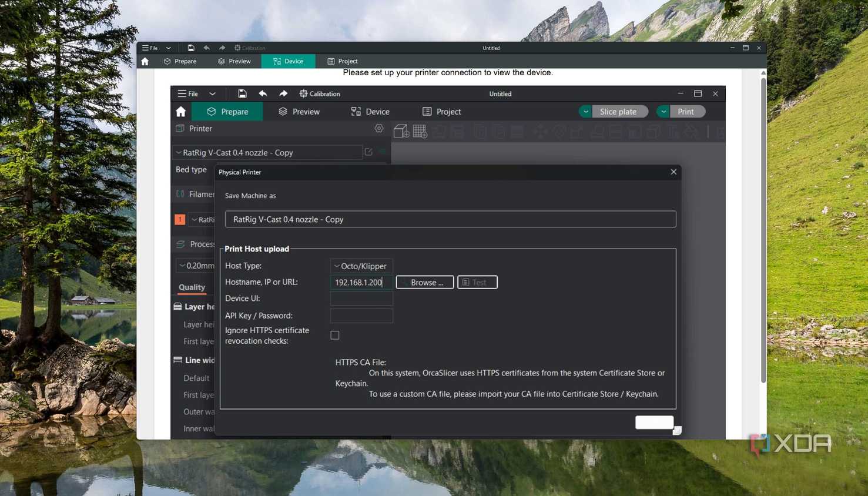Toggle Ignore HTTPS certificate revocation checks
Screen dimensions: 868x496
(335, 335)
